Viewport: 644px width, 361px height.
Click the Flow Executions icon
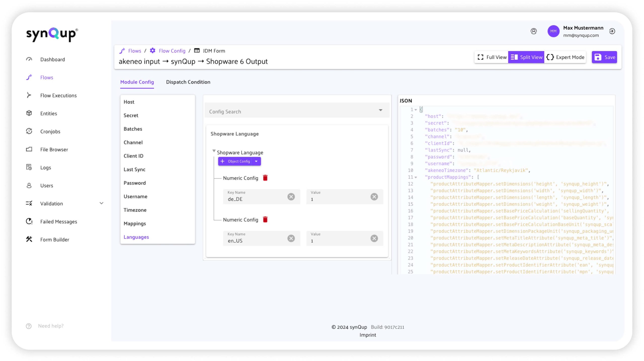[29, 95]
